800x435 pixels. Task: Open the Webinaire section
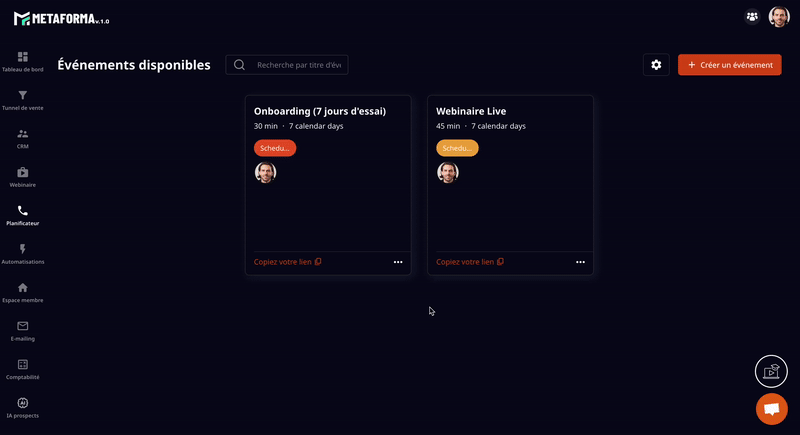[22, 173]
